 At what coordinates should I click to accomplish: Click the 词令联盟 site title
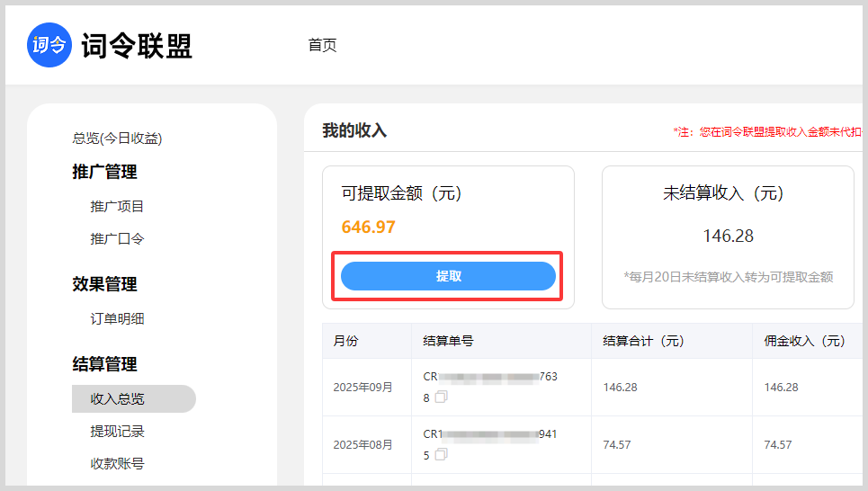[x=137, y=46]
